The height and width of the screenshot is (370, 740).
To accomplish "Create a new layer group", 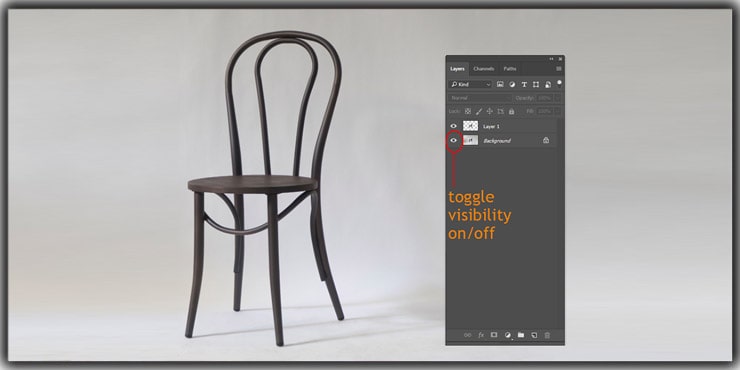I will 521,335.
